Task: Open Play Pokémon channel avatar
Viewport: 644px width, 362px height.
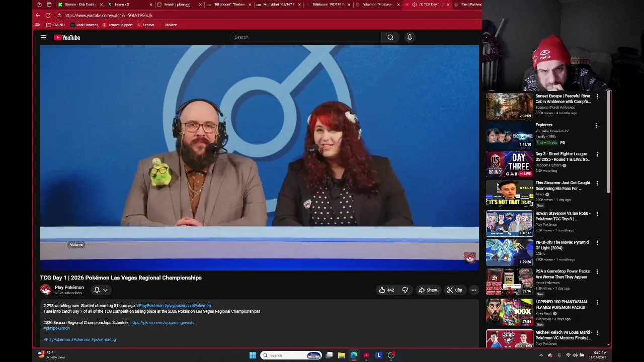Action: coord(46,290)
